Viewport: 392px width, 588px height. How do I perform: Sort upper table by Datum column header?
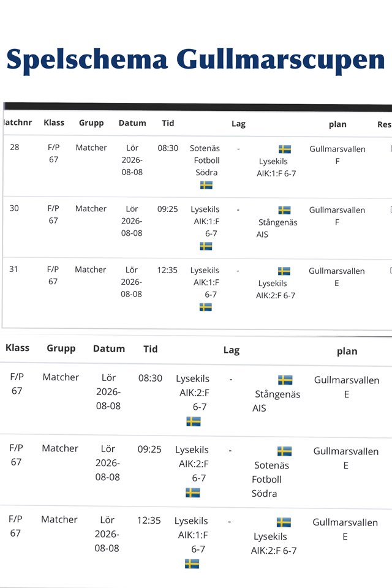pos(132,123)
